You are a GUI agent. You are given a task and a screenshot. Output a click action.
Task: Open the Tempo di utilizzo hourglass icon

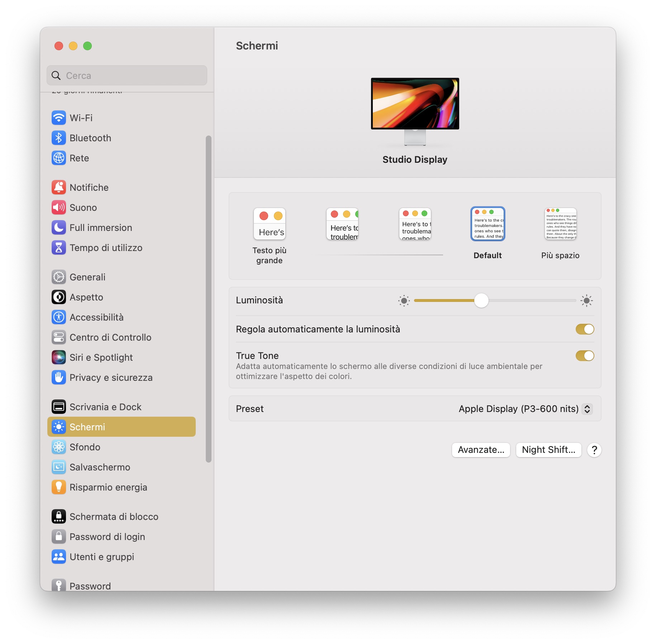(x=58, y=247)
